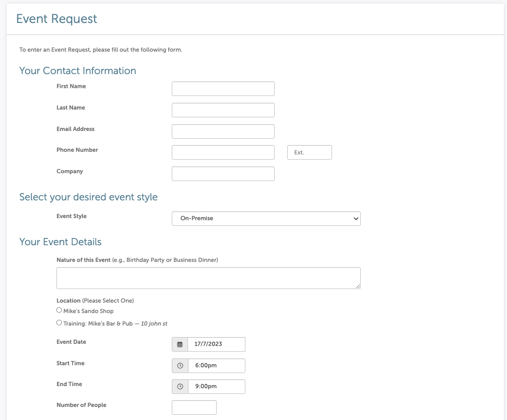
Task: Select the Training: Mike's Bar & Pub option
Action: [59, 322]
